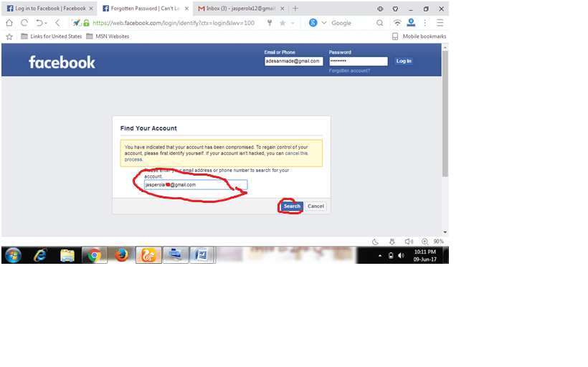Click the scrollbar up arrow
This screenshot has height=367, width=588.
[445, 47]
